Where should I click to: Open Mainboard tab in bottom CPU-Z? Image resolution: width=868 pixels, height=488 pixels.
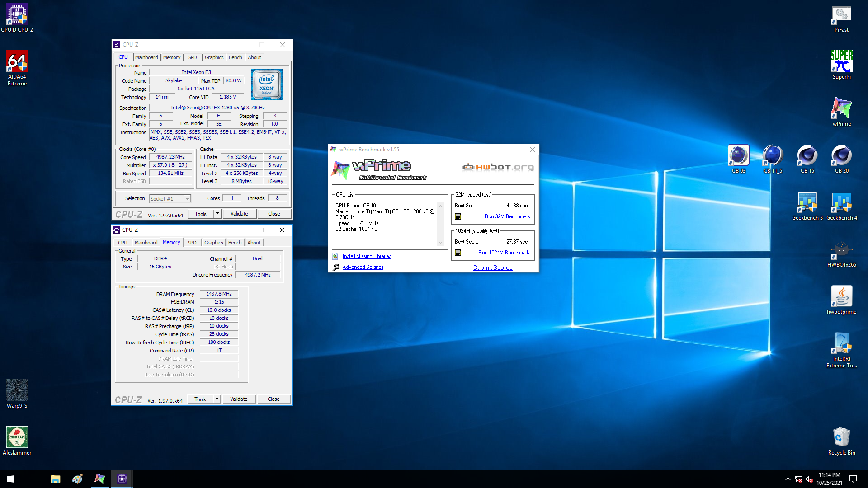point(146,243)
